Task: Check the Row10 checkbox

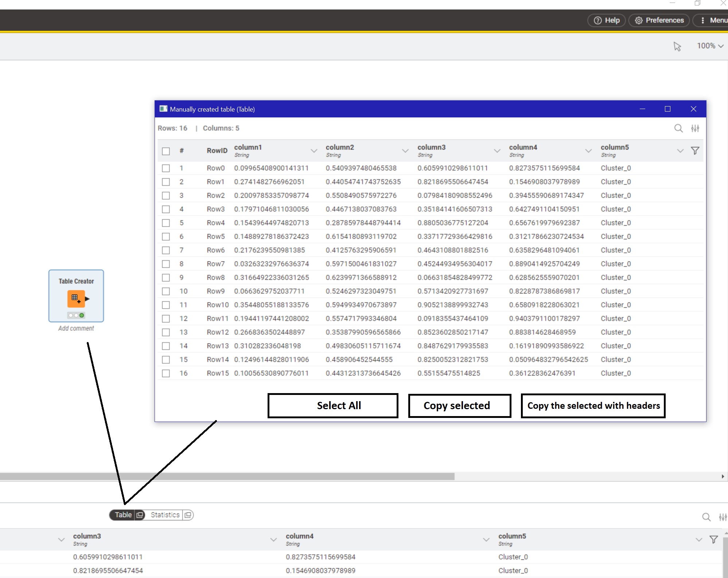Action: (166, 305)
